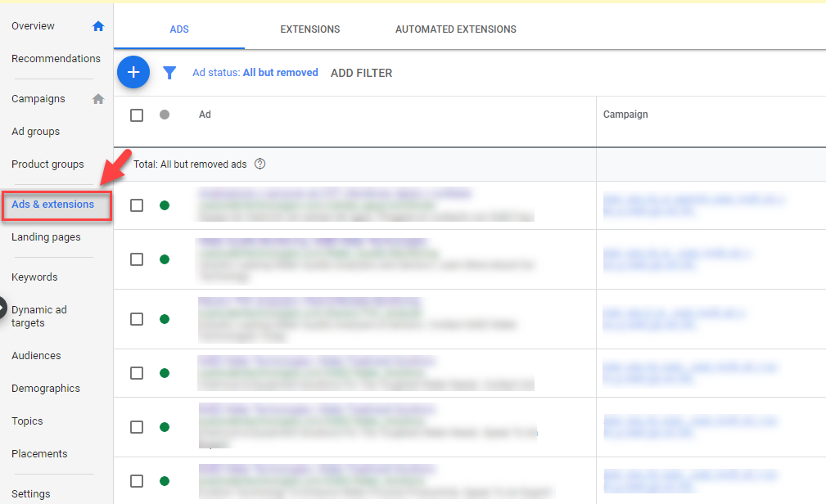
Task: Sort by the Campaign column header
Action: (x=625, y=115)
